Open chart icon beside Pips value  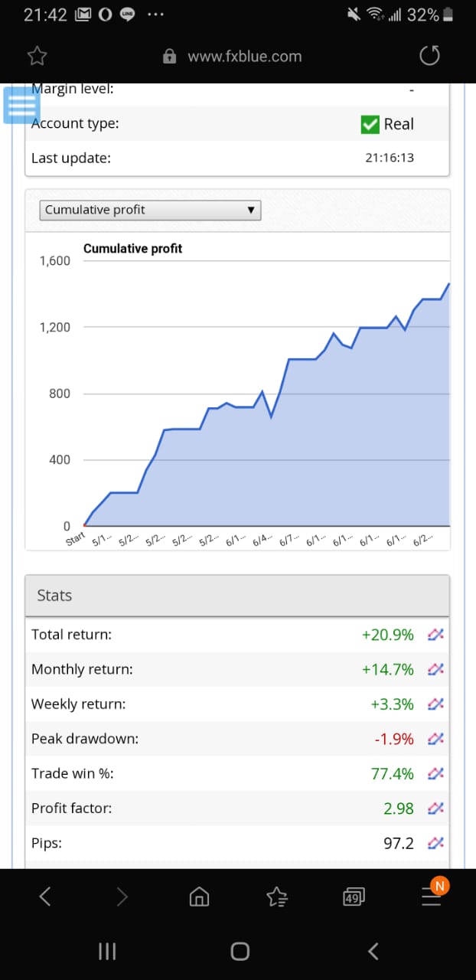click(435, 843)
